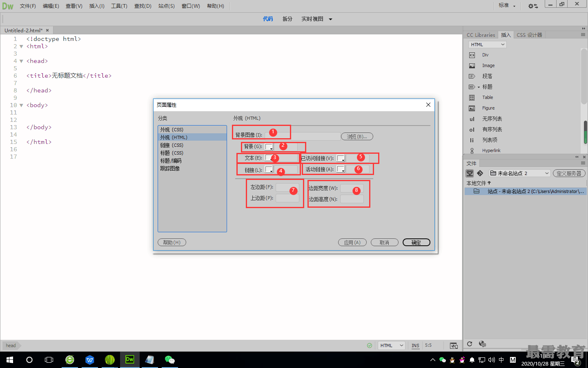This screenshot has height=368, width=588.
Task: Select 链接 (CSS) category in dialog
Action: tap(192, 145)
